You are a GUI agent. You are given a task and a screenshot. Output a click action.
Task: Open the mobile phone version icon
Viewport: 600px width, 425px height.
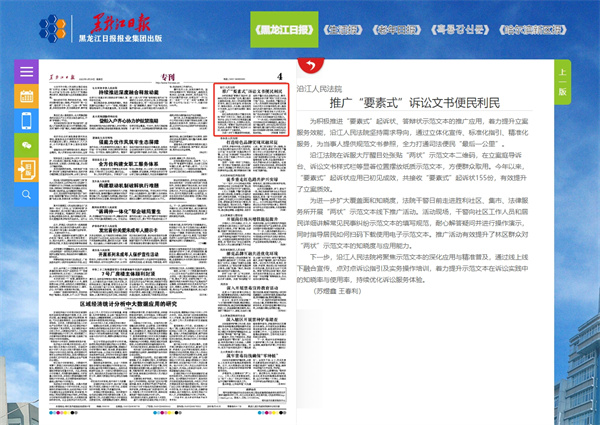[26, 120]
